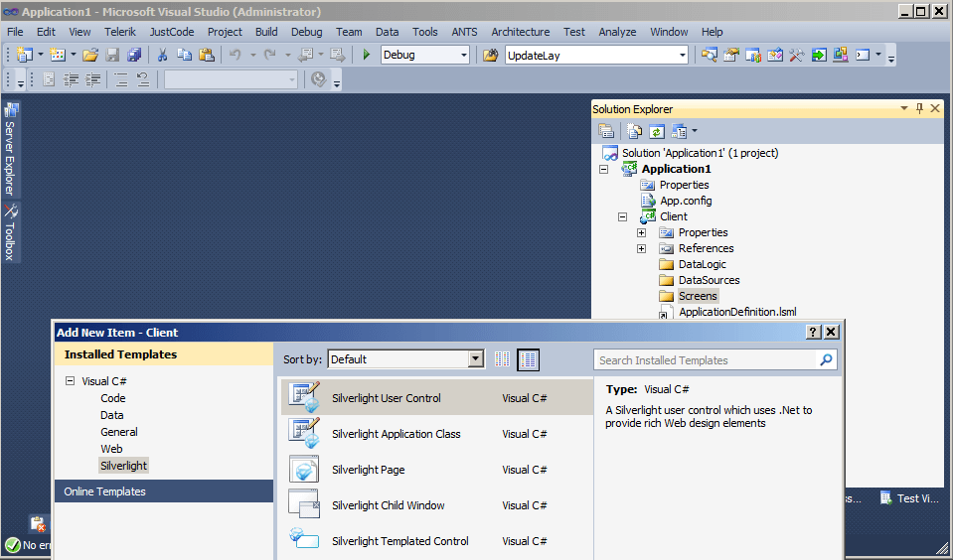Click Solution Explorer Show All Files icon
The image size is (953, 560).
pos(635,131)
